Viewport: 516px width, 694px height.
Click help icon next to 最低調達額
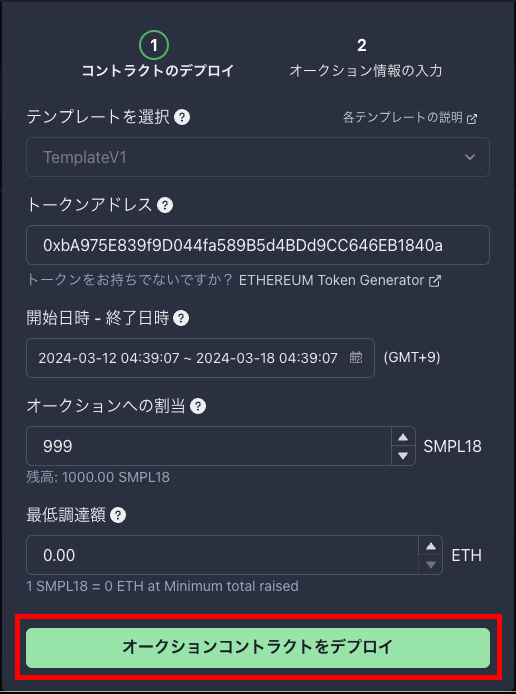(x=118, y=515)
